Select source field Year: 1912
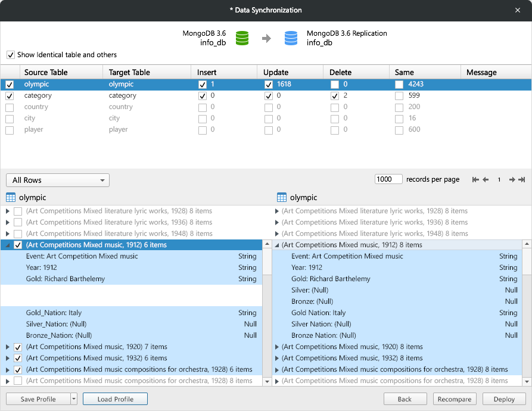This screenshot has width=532, height=411. tap(131, 267)
